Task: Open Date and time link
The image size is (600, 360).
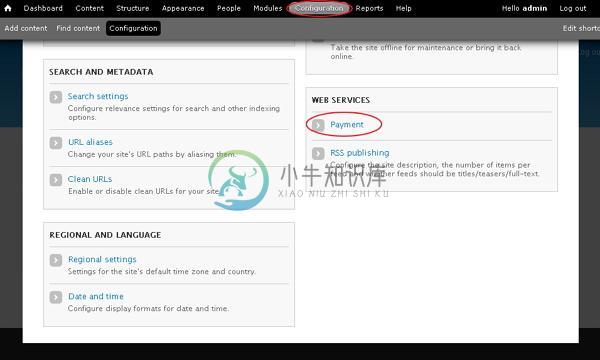Action: point(96,296)
